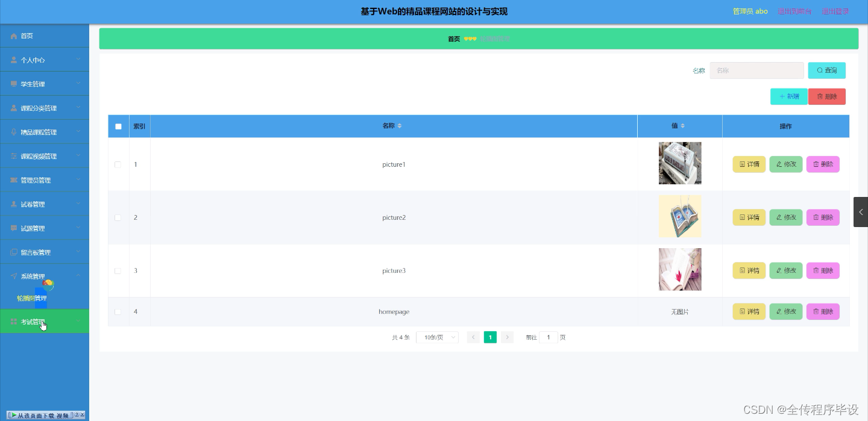The height and width of the screenshot is (421, 868).
Task: Open the 考试管理 sidebar menu
Action: [x=45, y=322]
